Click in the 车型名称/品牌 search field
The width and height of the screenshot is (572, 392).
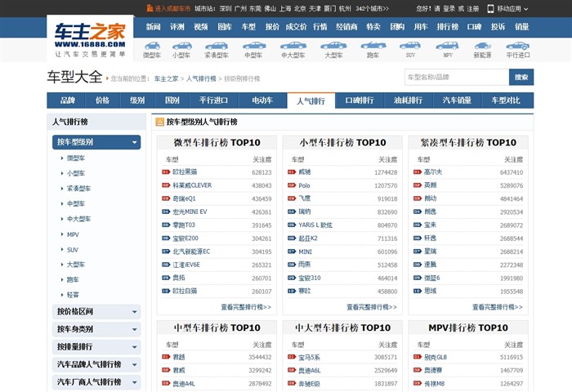coord(457,77)
